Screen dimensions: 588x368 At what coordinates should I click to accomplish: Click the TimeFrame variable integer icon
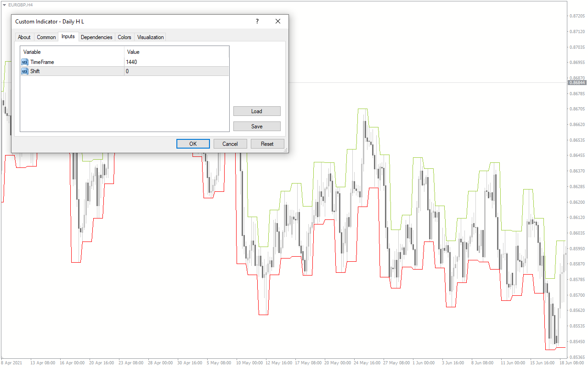click(25, 62)
